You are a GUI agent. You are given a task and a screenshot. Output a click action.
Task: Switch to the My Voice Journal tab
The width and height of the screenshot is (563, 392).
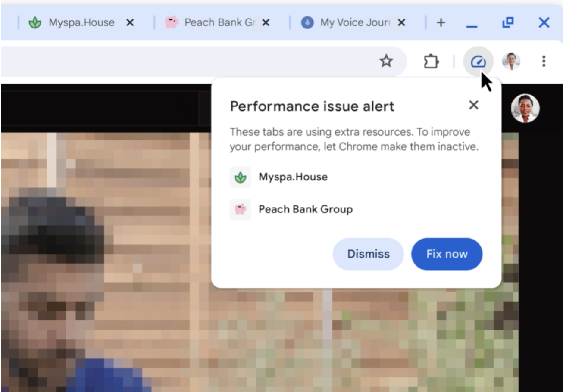pos(354,22)
